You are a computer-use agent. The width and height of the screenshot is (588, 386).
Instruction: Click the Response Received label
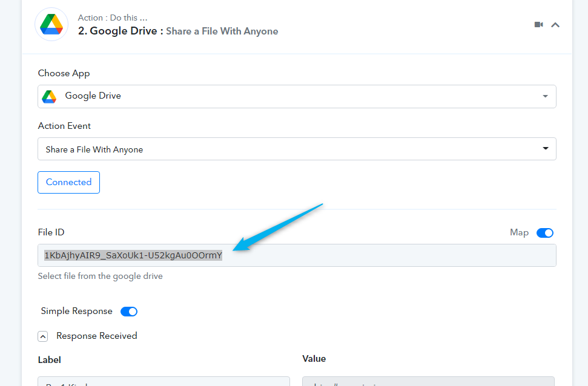(97, 336)
